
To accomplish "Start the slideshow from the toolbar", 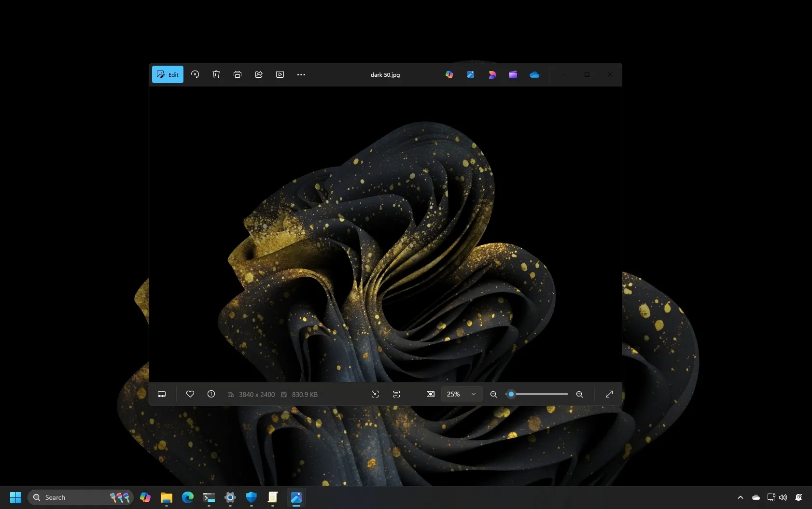I will click(x=280, y=74).
